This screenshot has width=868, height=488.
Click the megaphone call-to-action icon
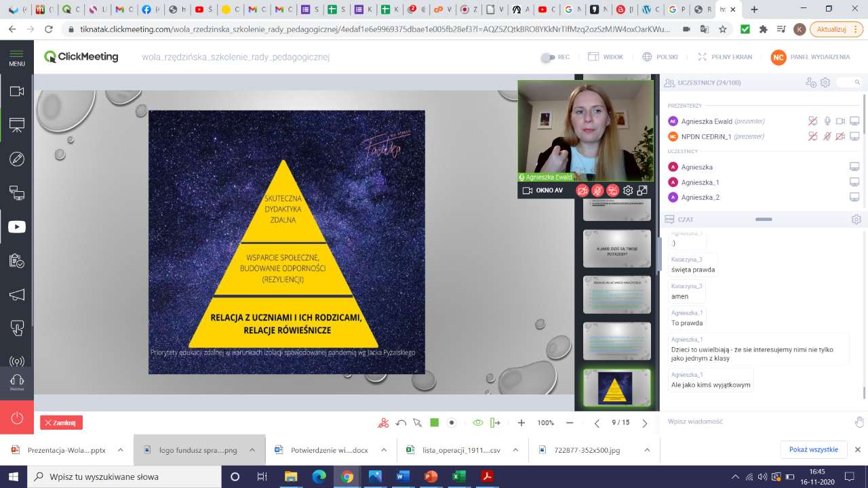pyautogui.click(x=17, y=295)
